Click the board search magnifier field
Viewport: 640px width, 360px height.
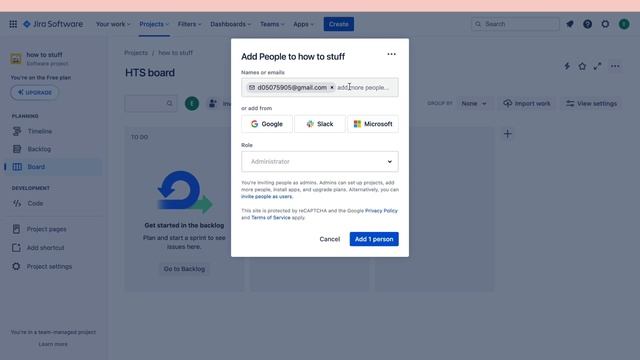151,103
